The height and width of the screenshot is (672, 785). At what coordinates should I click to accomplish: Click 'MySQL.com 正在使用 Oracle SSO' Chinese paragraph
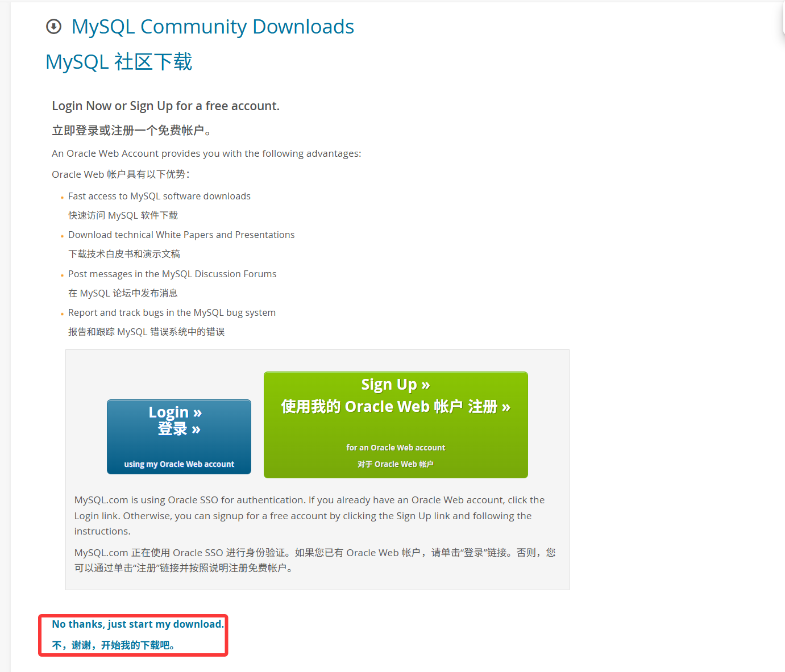315,560
